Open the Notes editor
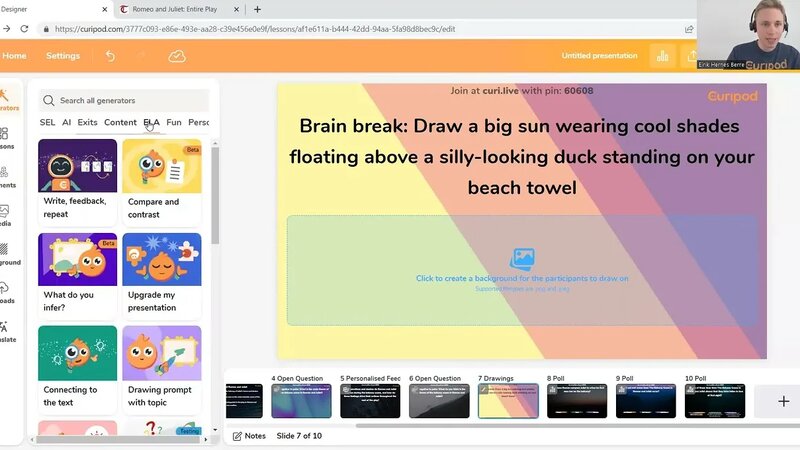The height and width of the screenshot is (450, 800). click(249, 436)
